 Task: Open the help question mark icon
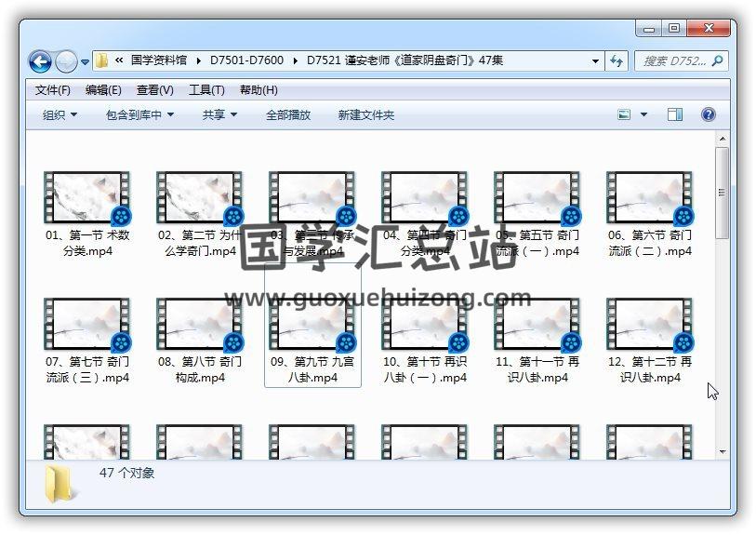pyautogui.click(x=708, y=115)
